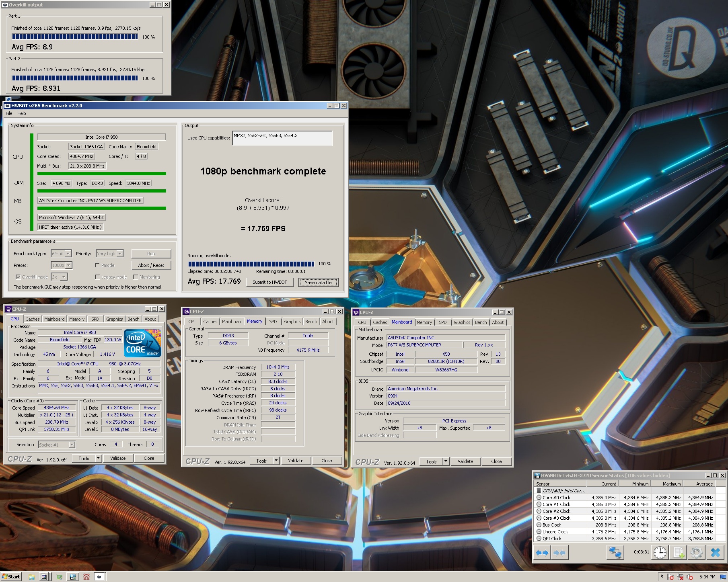Click red knot taskbar icon

(86, 577)
